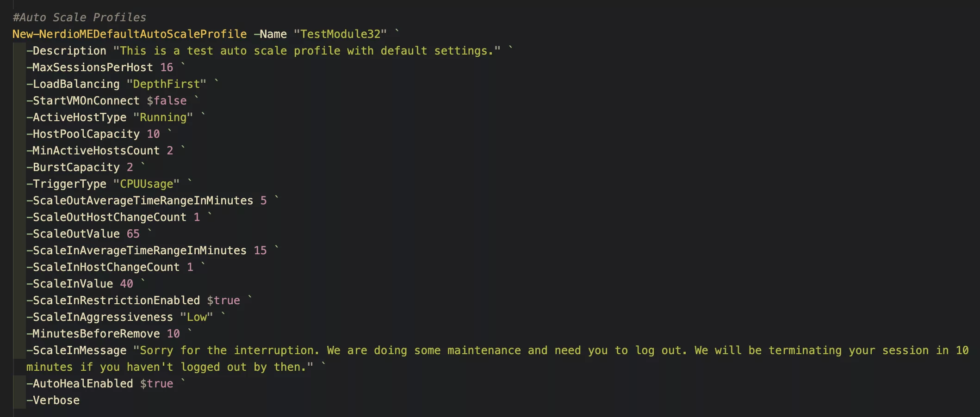Click the New-NerdioMEDefaultAutoScaleProfile command
Screen dimensions: 980x417
130,34
